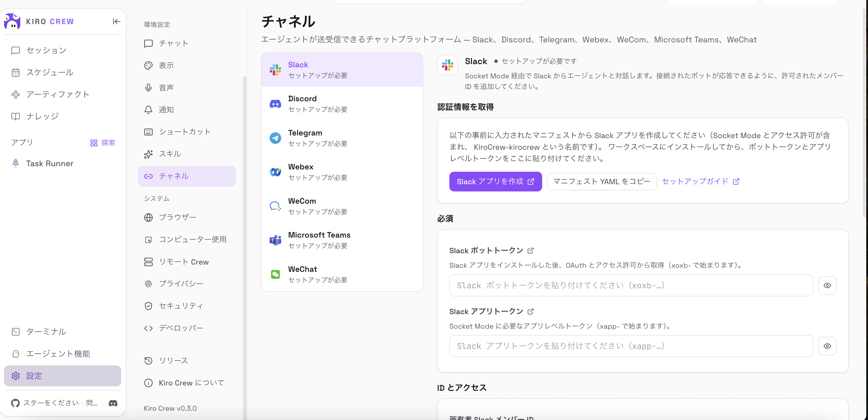
Task: Open 音声 microphone settings
Action: [x=187, y=88]
